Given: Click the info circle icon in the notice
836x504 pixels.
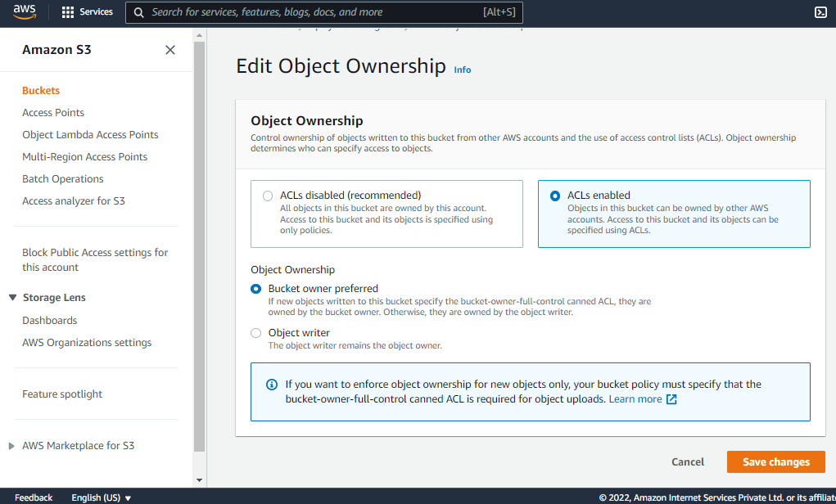Looking at the screenshot, I should coord(272,385).
